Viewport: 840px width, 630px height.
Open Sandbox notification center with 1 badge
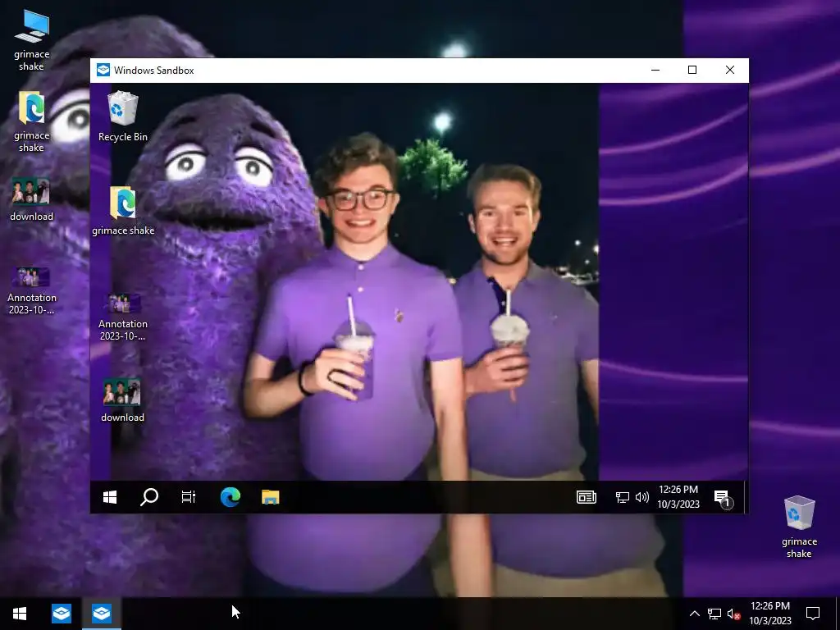723,498
